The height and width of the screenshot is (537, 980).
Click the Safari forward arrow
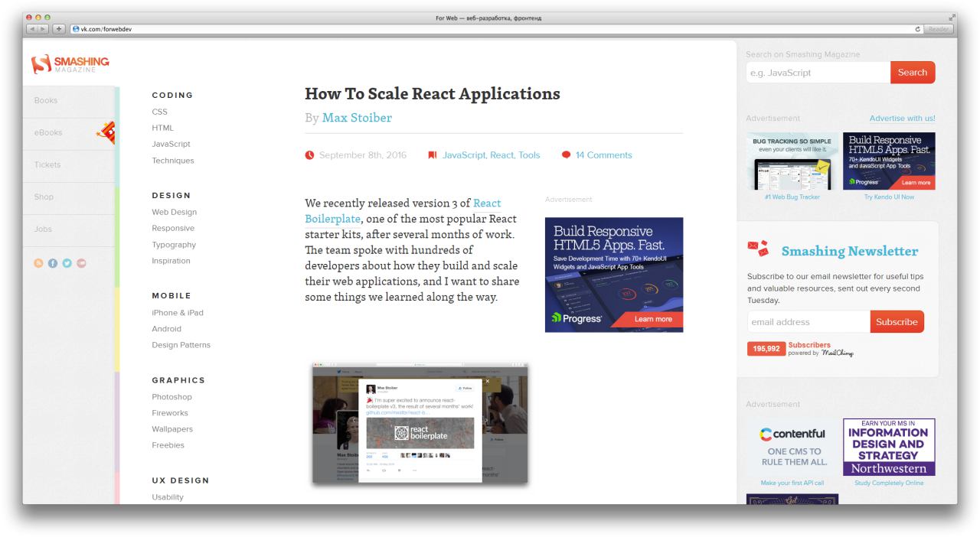pos(44,29)
